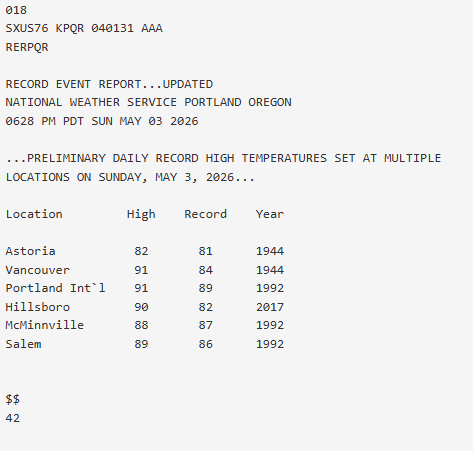
Task: Click the 'Vancouver' location name
Action: pos(38,270)
